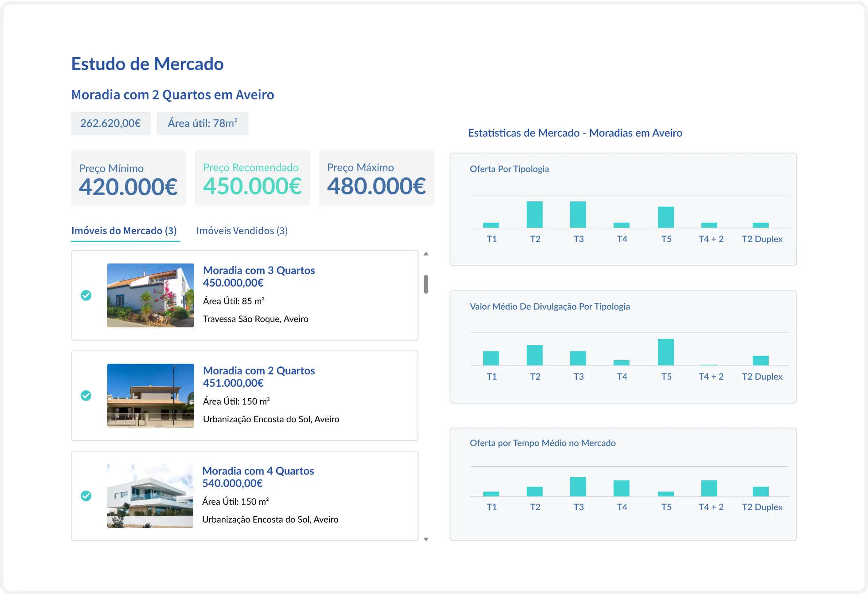Screen dimensions: 868x594
Task: Select the Preço Recomendado 450.000€ card
Action: click(x=252, y=178)
